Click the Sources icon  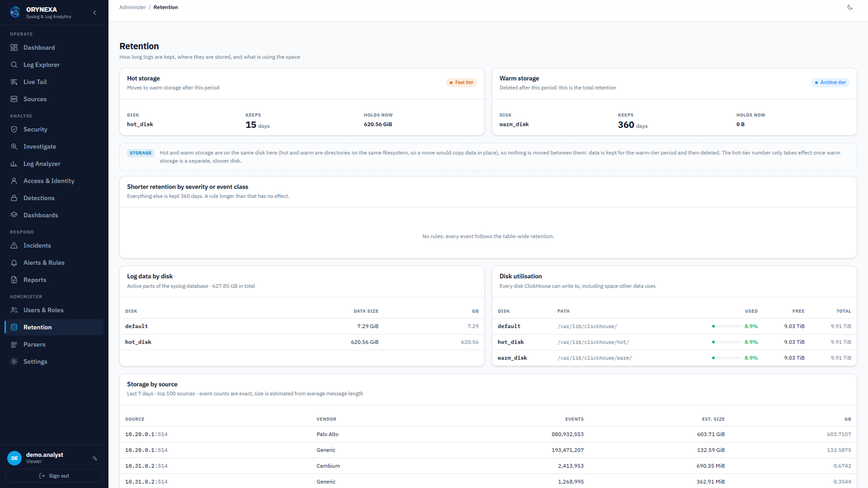pos(14,99)
